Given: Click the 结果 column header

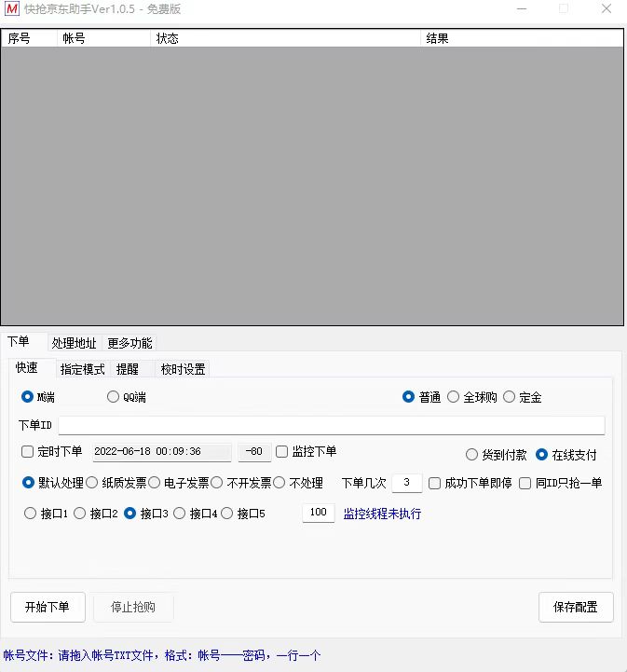Looking at the screenshot, I should (522, 38).
